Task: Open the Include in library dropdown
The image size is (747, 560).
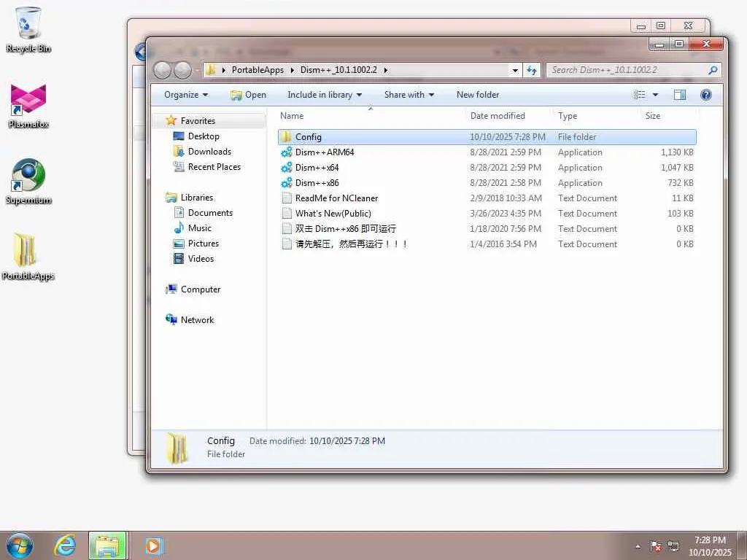Action: (x=325, y=95)
